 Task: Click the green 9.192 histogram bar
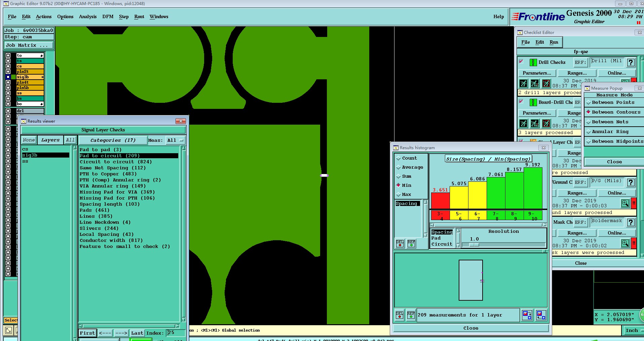tap(533, 188)
